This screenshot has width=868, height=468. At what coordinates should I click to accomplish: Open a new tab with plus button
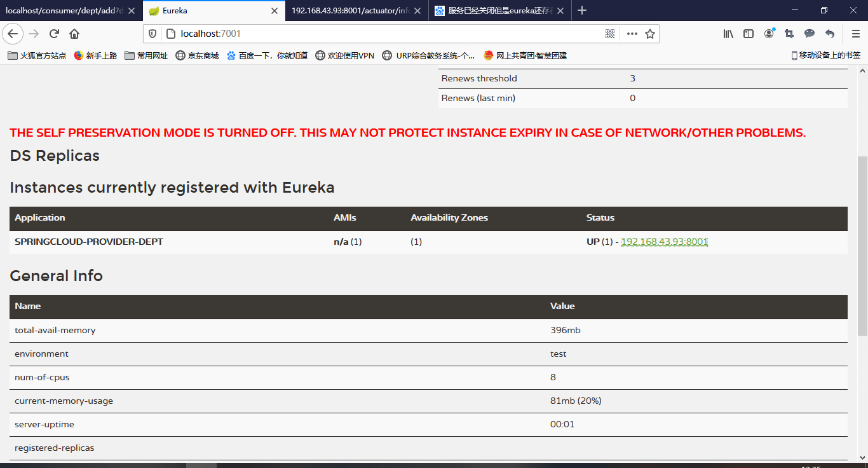click(x=582, y=10)
